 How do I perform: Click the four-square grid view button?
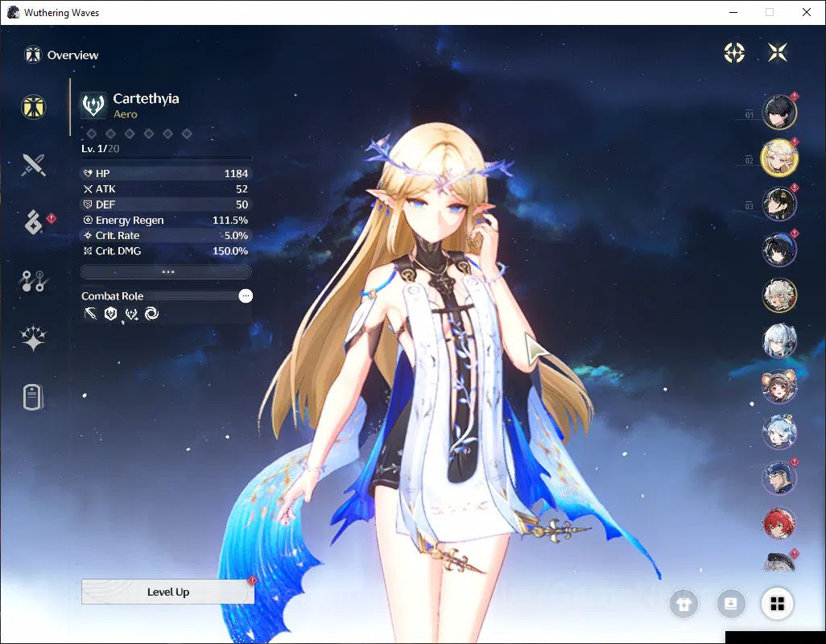pos(778,604)
